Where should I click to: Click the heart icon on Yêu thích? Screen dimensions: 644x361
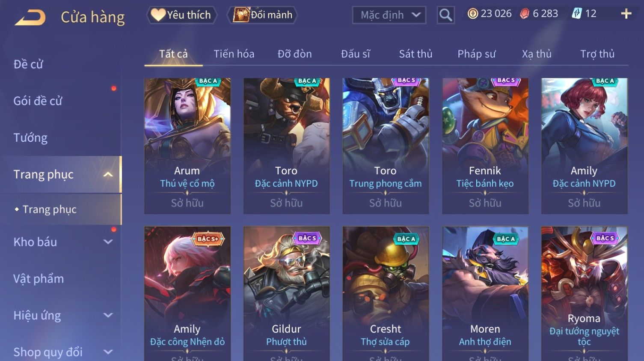pos(158,15)
